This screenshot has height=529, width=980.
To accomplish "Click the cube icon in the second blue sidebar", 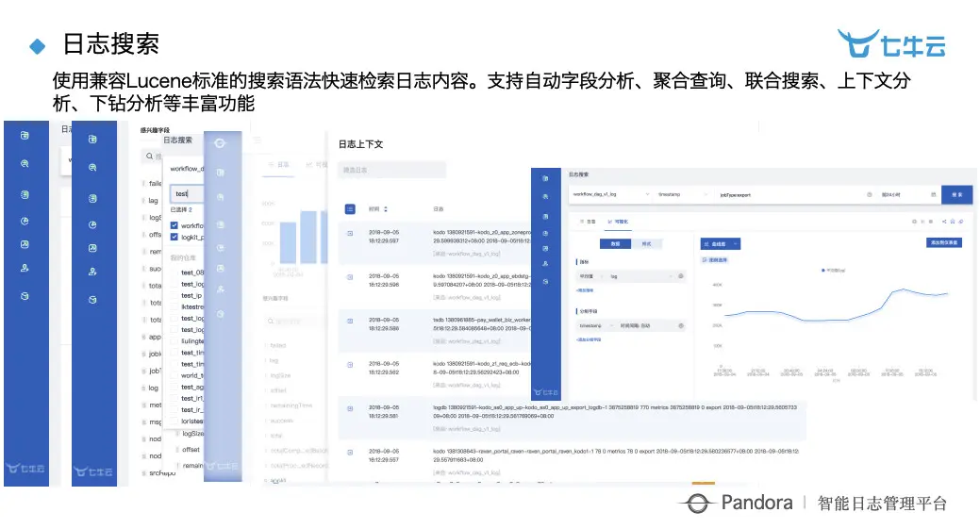I will click(x=92, y=300).
